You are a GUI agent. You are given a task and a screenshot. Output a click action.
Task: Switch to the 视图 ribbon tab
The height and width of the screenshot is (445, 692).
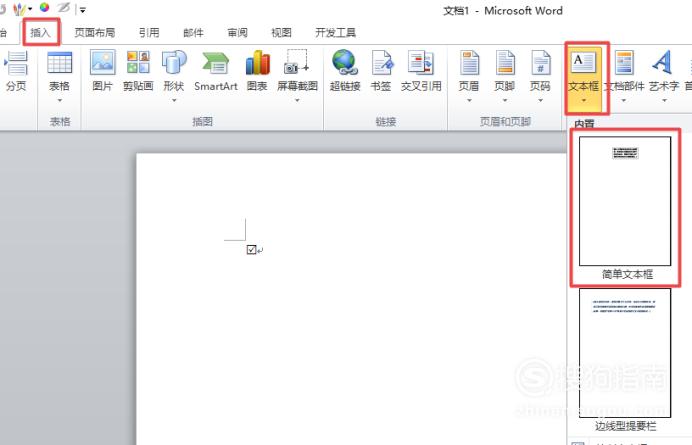coord(281,33)
